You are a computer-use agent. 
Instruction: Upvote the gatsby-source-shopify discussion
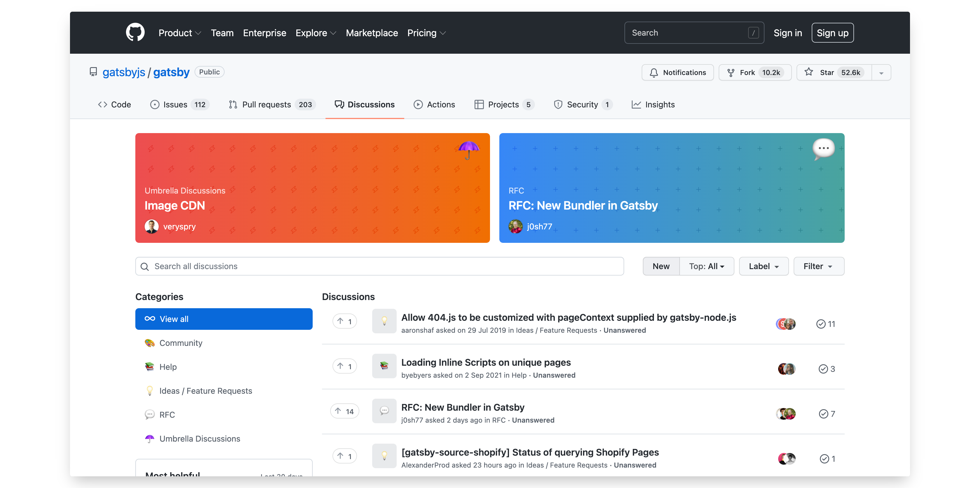(344, 456)
